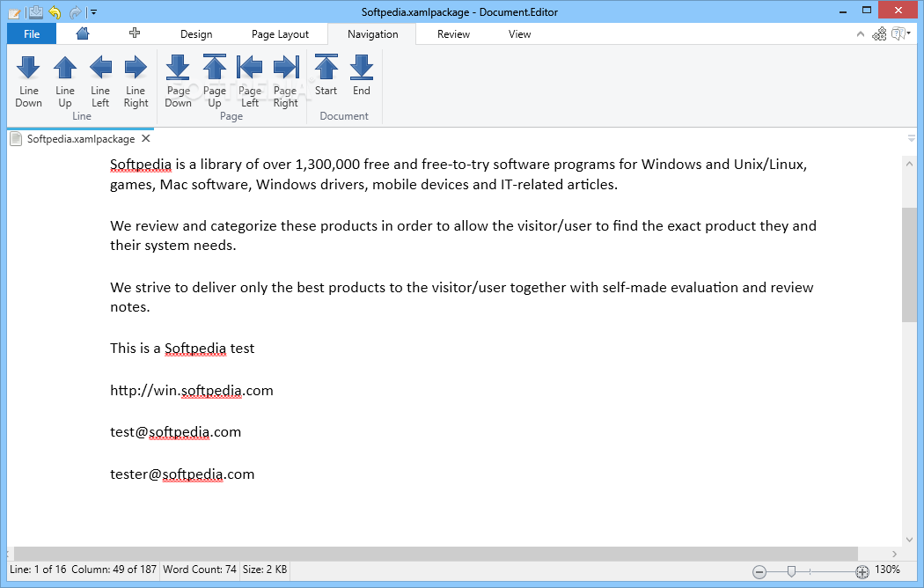
Task: Click the horizontal scrollbar thumb
Action: pyautogui.click(x=436, y=554)
